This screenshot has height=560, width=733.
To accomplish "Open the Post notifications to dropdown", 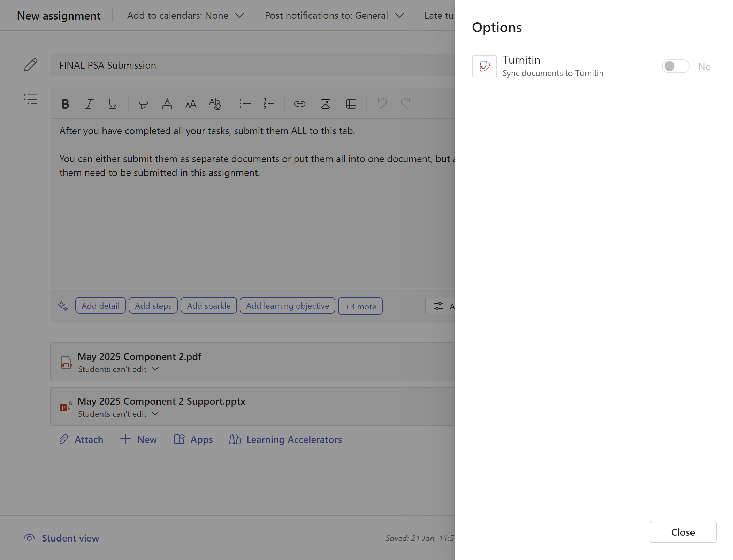I will [334, 15].
